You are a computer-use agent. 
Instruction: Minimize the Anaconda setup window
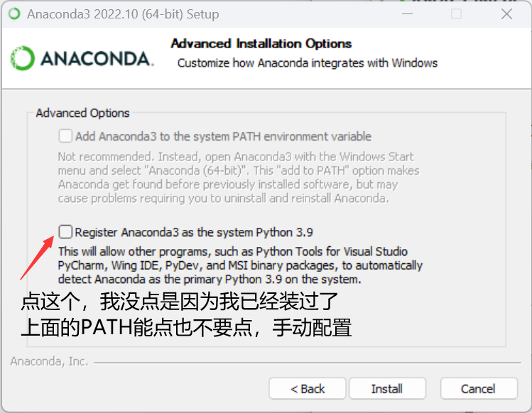(x=407, y=14)
